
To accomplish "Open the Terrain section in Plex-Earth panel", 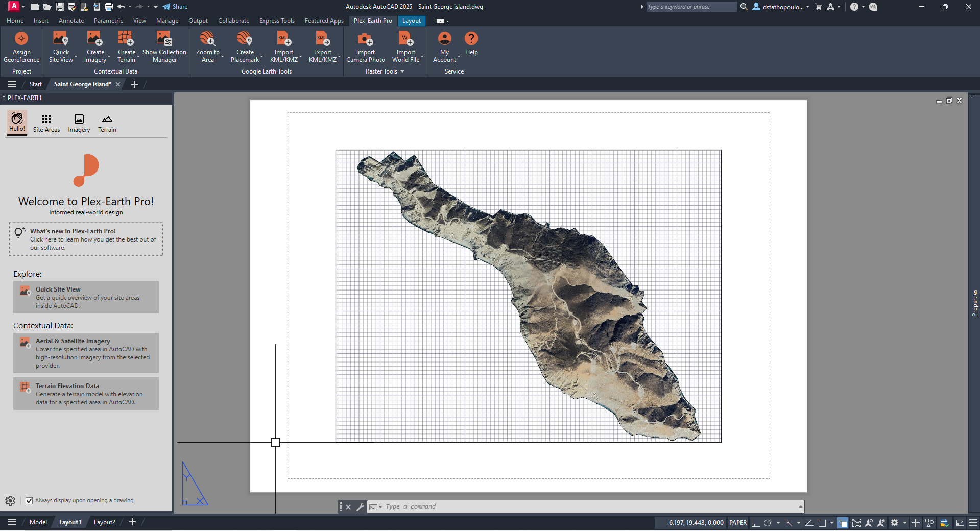I will pyautogui.click(x=107, y=124).
